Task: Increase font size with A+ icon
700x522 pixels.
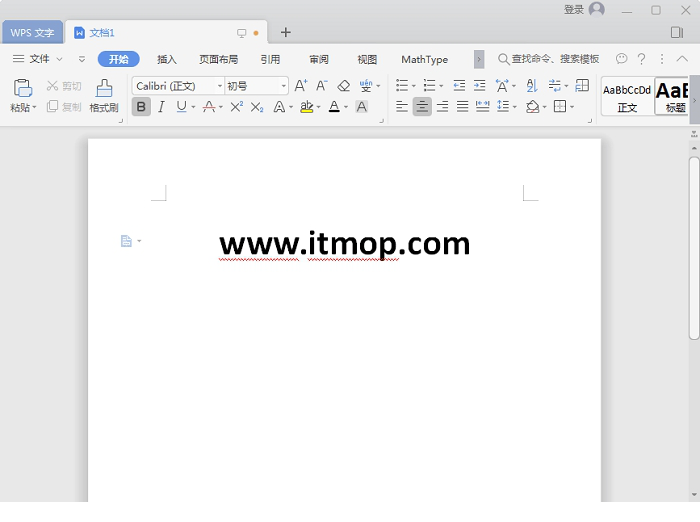Action: pyautogui.click(x=301, y=85)
